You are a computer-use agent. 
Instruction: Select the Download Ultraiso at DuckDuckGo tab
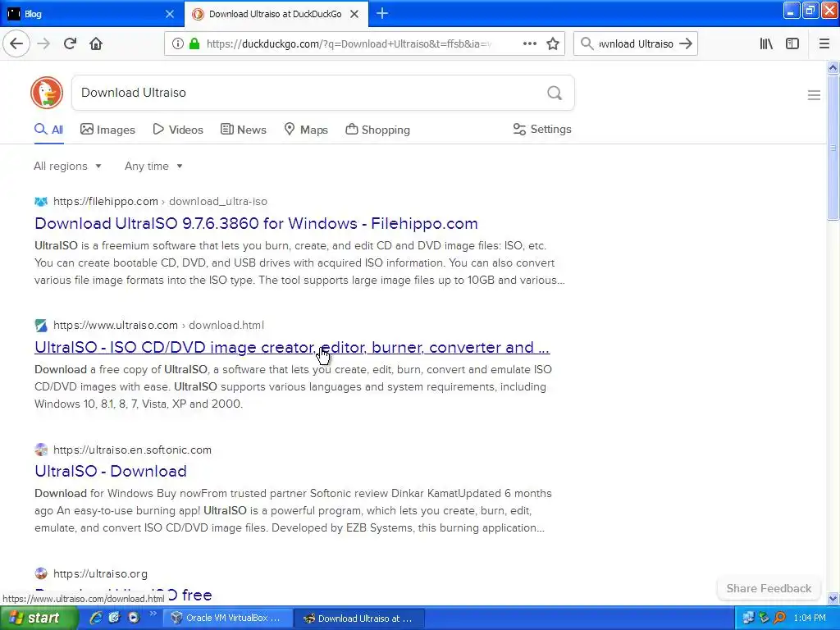click(276, 14)
